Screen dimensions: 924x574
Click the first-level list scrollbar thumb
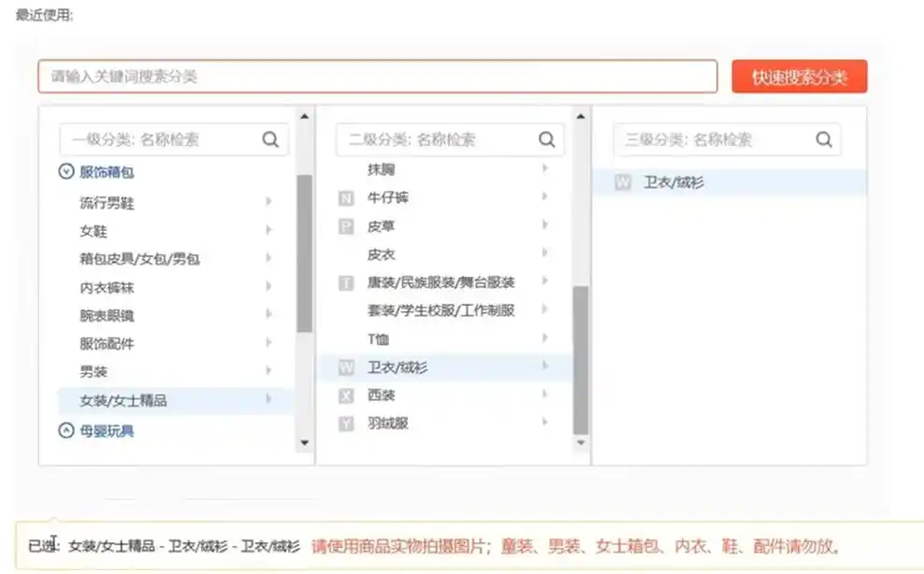pyautogui.click(x=304, y=252)
